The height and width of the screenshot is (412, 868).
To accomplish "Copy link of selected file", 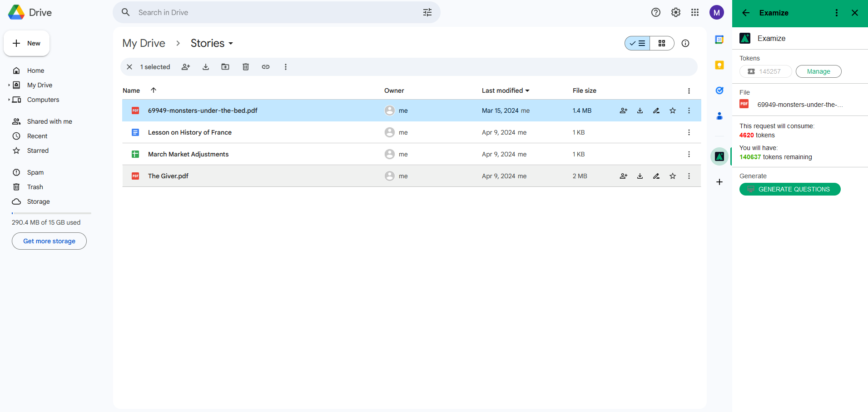I will 266,67.
